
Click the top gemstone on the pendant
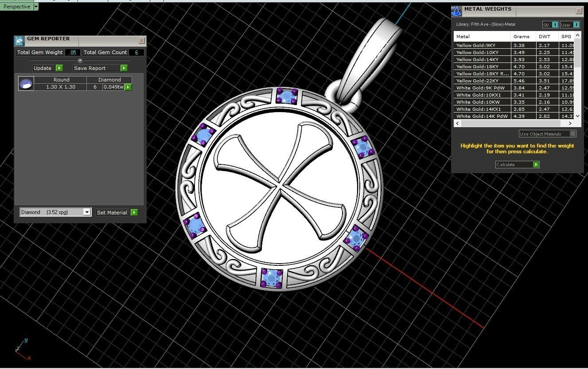(x=286, y=96)
